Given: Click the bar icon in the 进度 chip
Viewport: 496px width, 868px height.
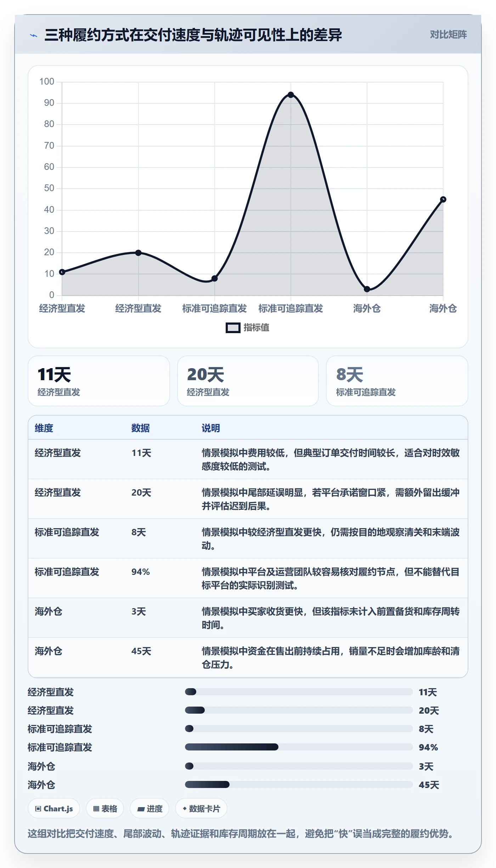Looking at the screenshot, I should 141,809.
